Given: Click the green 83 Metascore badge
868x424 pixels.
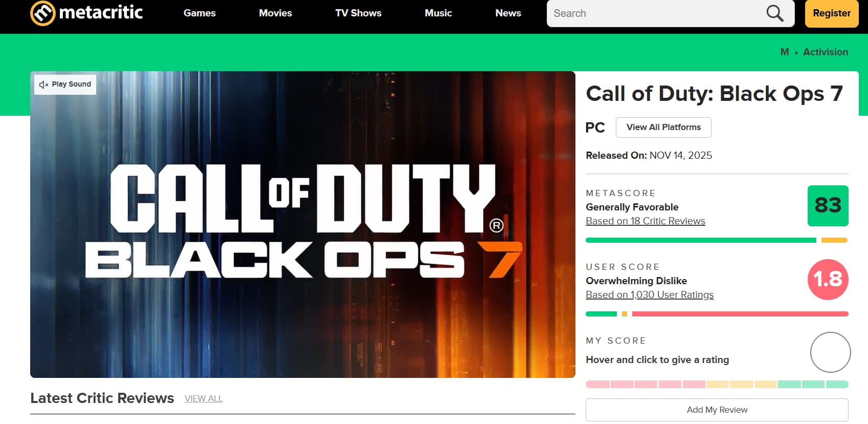Looking at the screenshot, I should 828,206.
